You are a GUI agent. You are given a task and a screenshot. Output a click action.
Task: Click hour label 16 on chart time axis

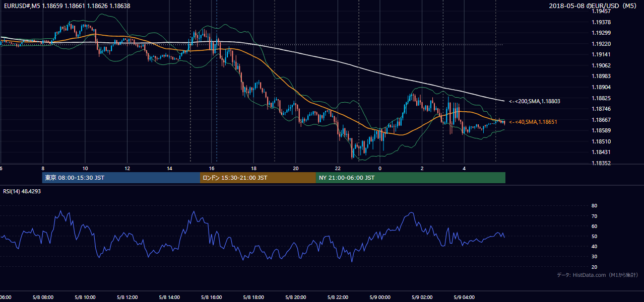[x=212, y=168]
